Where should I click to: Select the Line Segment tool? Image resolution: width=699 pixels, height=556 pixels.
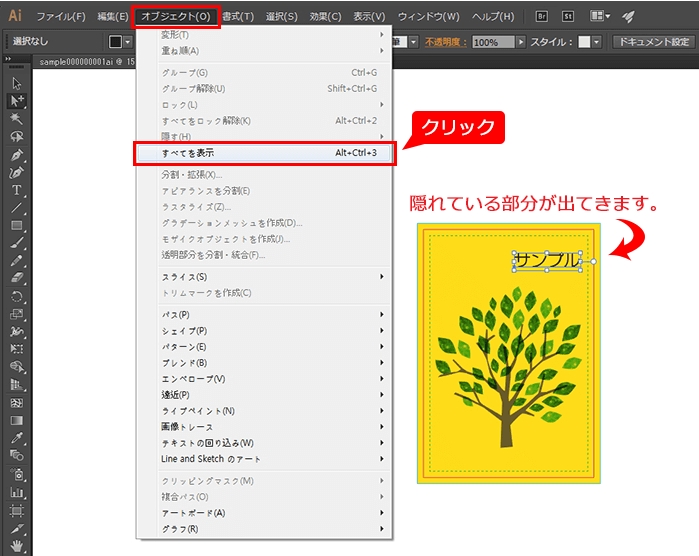tap(16, 208)
